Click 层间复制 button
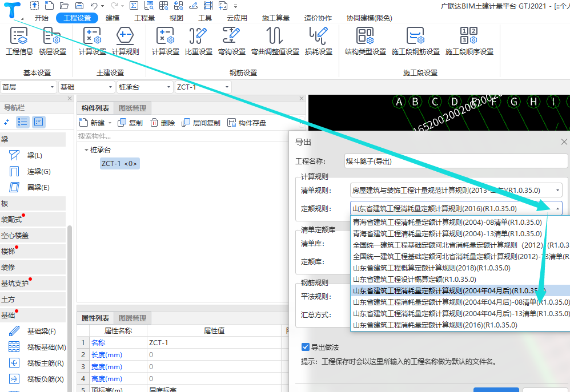The width and height of the screenshot is (570, 392). point(201,123)
